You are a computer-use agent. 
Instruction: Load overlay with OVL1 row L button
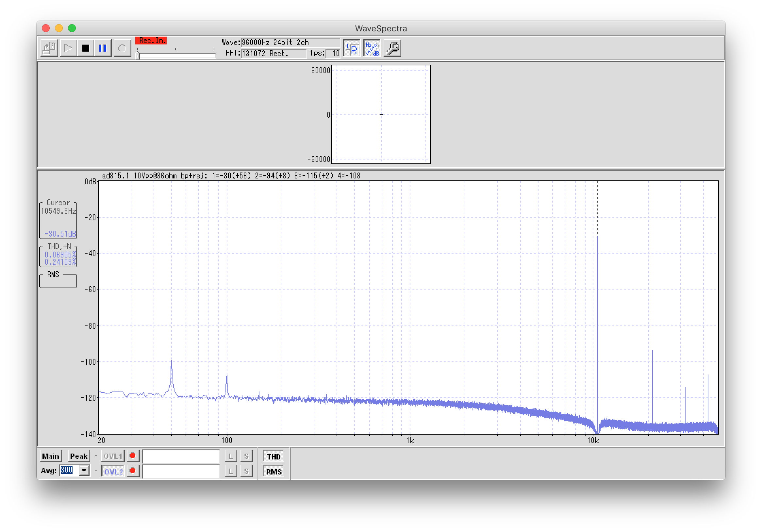[231, 456]
